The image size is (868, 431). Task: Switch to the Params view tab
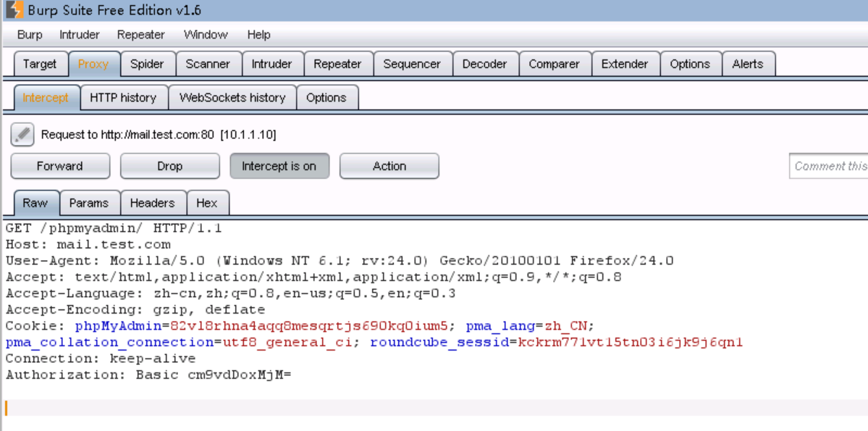(x=88, y=203)
